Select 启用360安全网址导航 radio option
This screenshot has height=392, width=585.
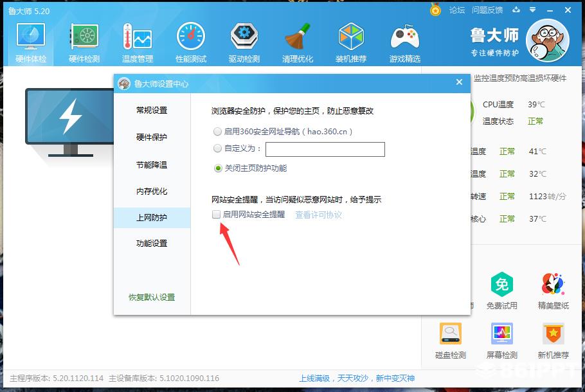click(x=217, y=131)
